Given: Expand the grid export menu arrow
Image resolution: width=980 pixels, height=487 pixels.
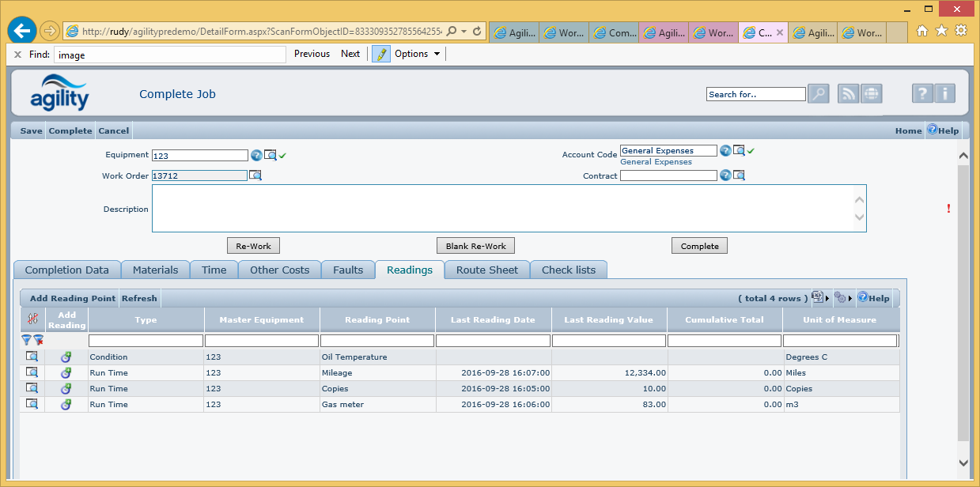Looking at the screenshot, I should 827,299.
